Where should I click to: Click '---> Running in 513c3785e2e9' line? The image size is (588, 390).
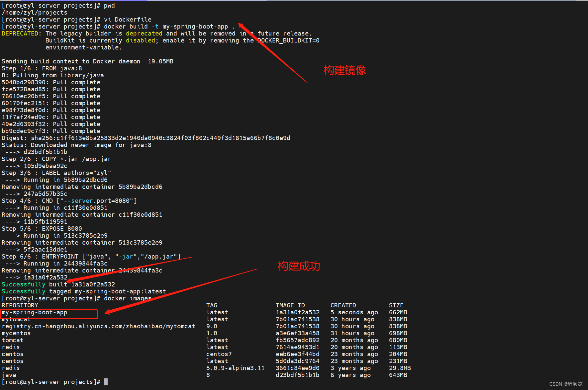[56, 236]
